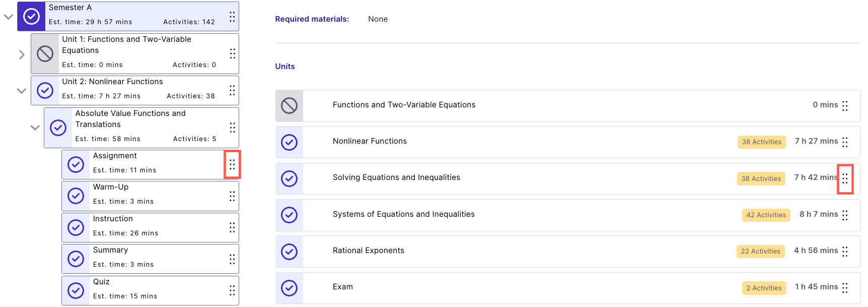Click drag handle on Assignment activity
868x307 pixels.
232,164
